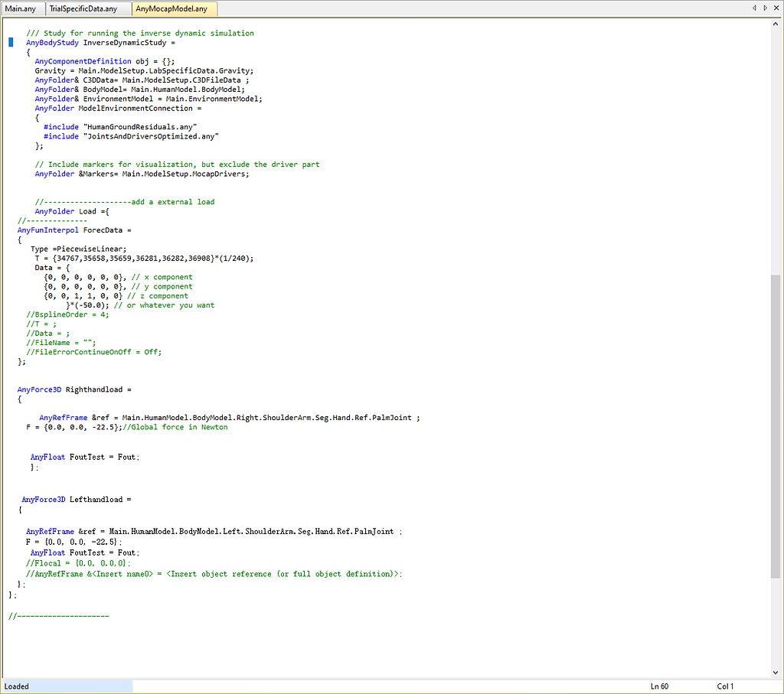Click the scrollbar down arrow
The height and width of the screenshot is (694, 784).
pos(776,673)
